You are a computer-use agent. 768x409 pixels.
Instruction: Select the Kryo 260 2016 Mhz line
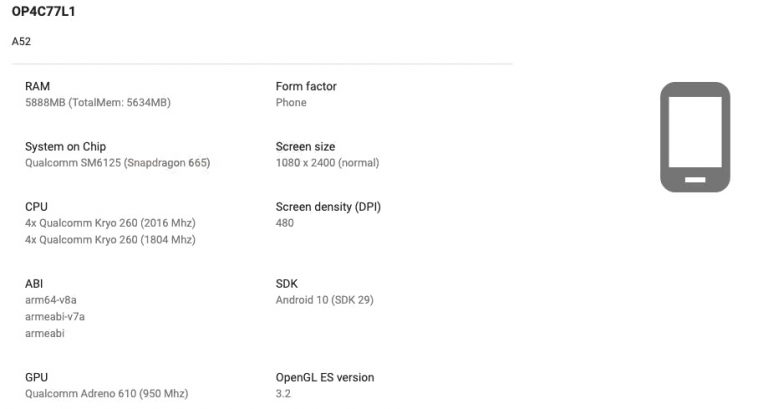[x=110, y=223]
